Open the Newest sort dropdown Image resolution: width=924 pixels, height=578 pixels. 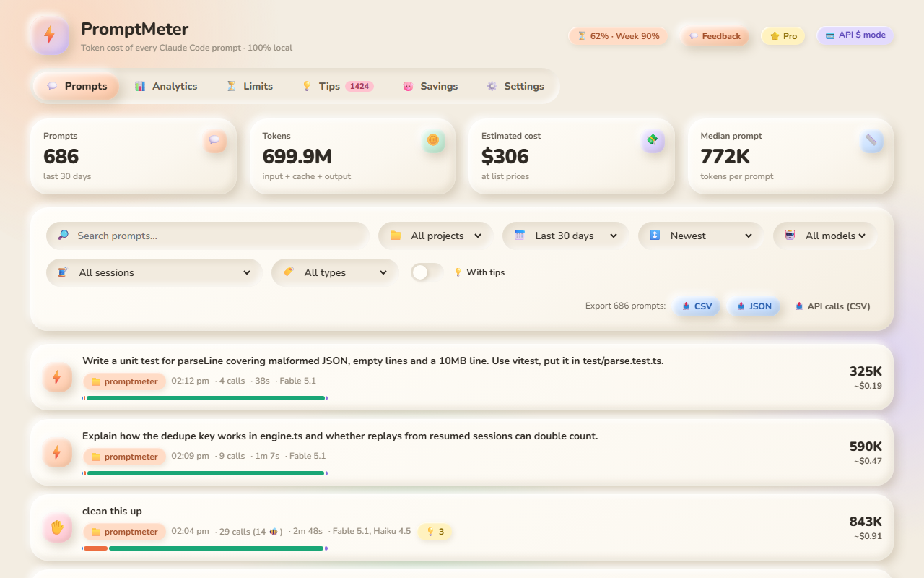(701, 236)
